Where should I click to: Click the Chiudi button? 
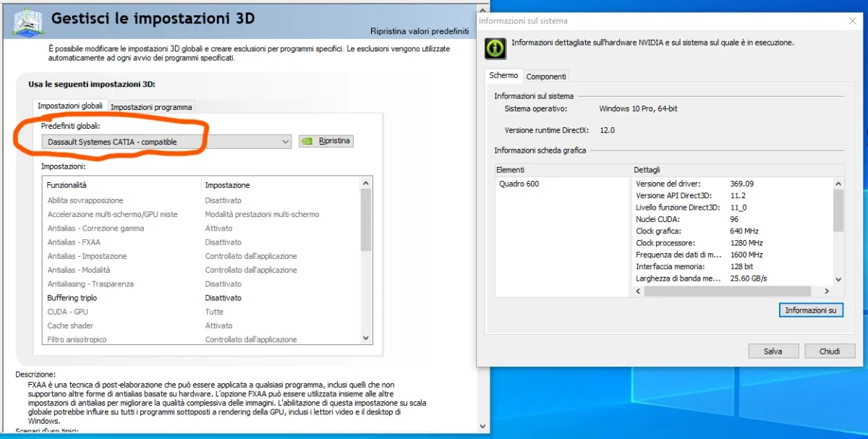830,351
